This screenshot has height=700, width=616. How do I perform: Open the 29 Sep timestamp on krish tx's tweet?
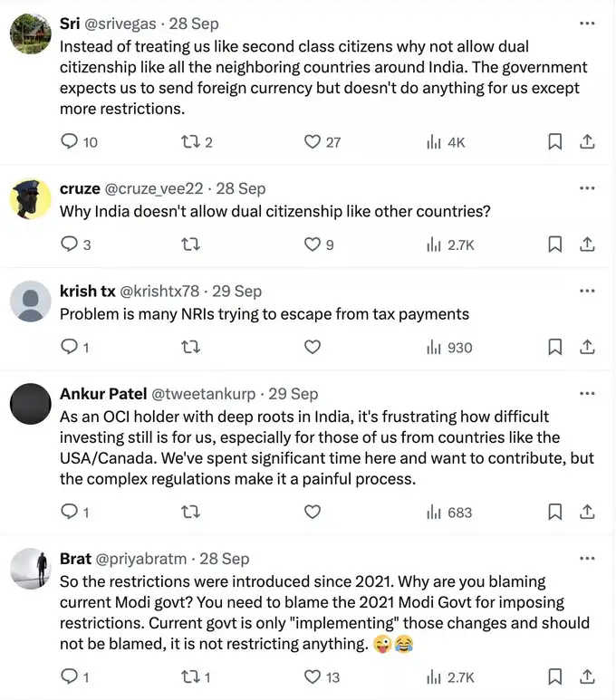coord(236,291)
